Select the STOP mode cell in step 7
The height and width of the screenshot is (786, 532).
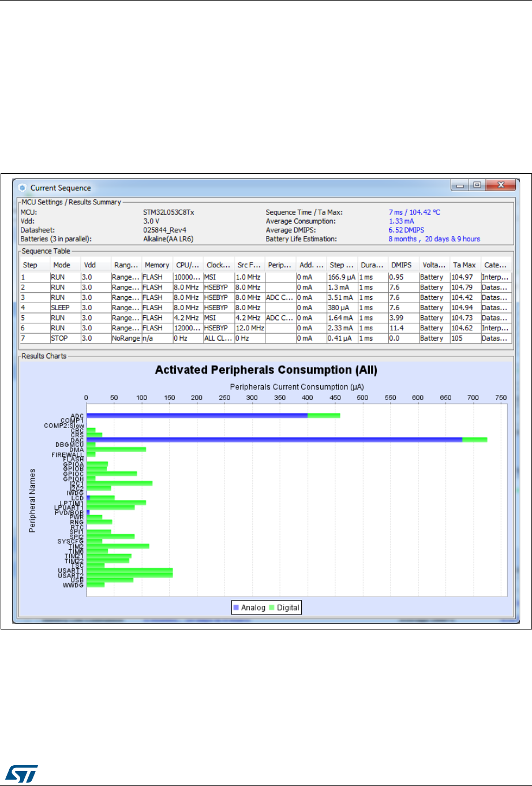(65, 338)
